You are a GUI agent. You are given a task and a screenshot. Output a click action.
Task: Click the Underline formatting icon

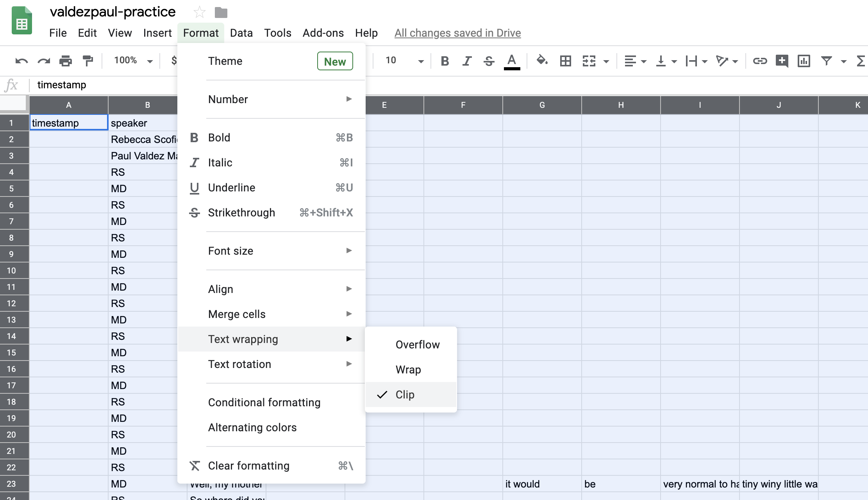195,187
